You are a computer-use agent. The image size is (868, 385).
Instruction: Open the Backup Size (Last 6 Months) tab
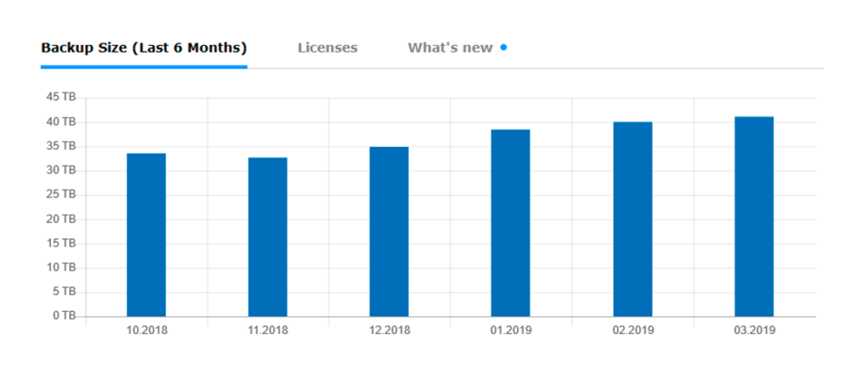(144, 48)
